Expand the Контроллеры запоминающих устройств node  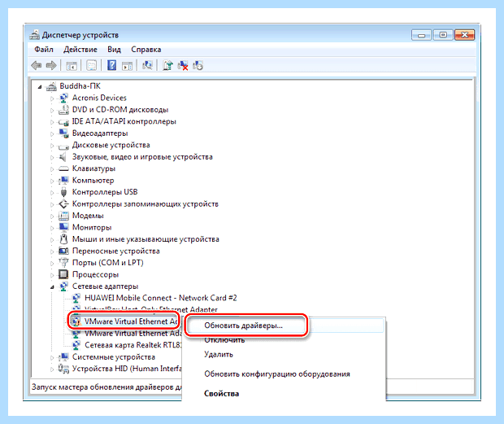click(52, 204)
